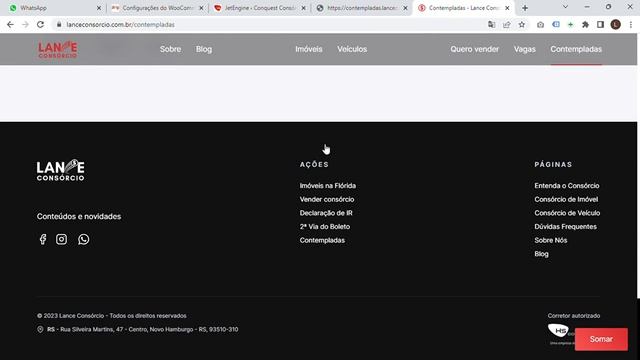Open a new browser tab
The height and width of the screenshot is (360, 640).
525,8
